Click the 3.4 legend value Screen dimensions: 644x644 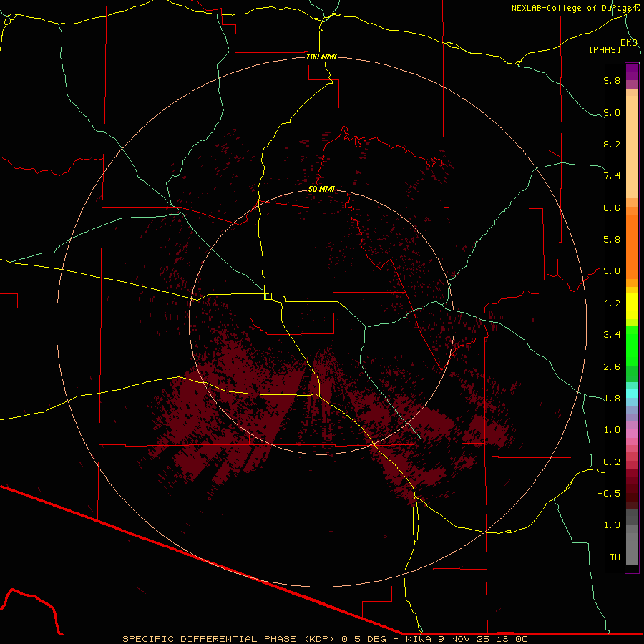pyautogui.click(x=612, y=335)
